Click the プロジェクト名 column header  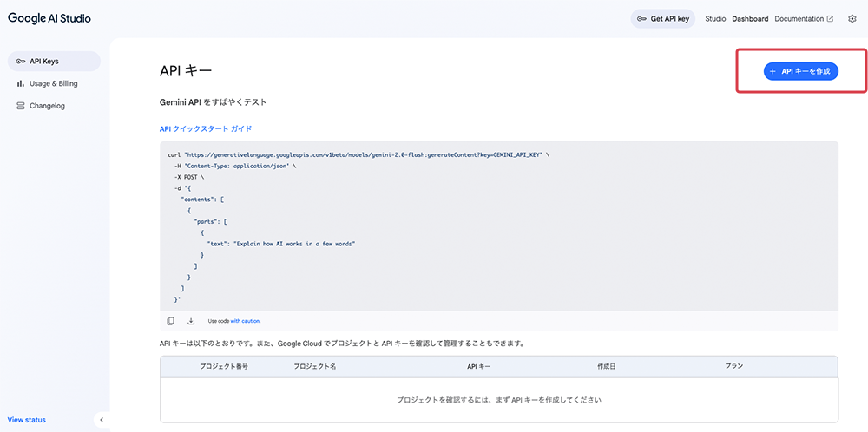click(x=314, y=366)
